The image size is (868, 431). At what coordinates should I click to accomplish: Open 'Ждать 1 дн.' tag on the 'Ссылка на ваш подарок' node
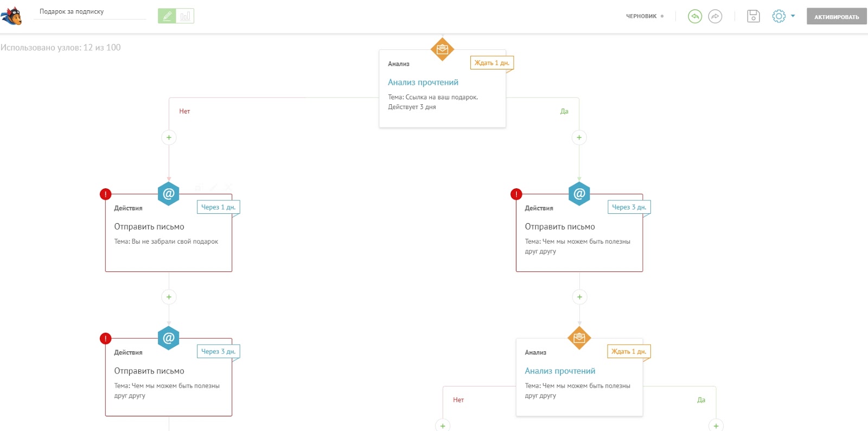point(492,63)
